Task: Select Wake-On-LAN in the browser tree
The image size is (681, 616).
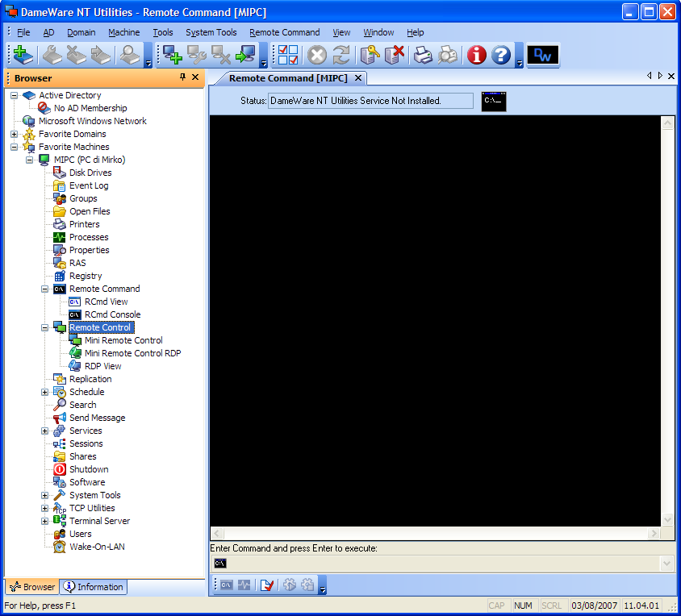Action: (97, 547)
